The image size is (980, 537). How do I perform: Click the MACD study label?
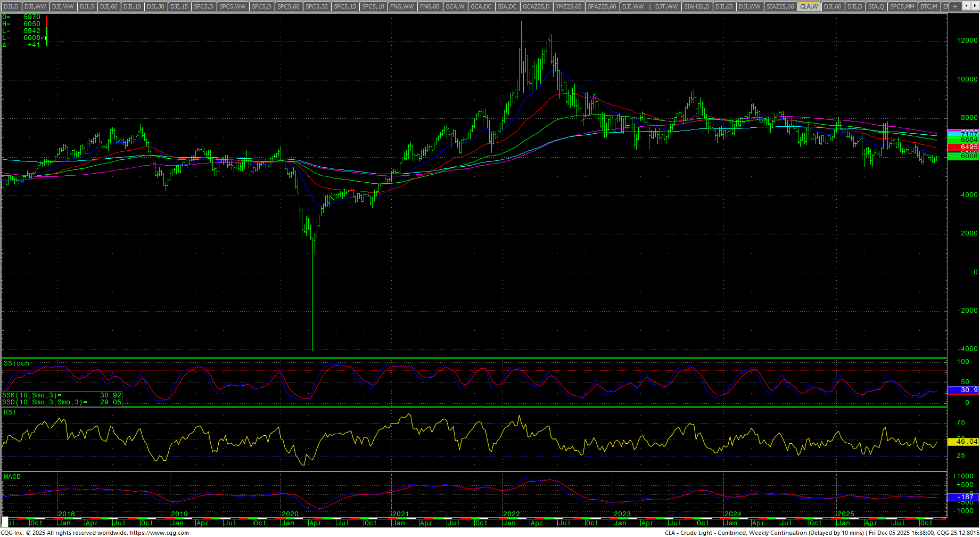[12, 477]
